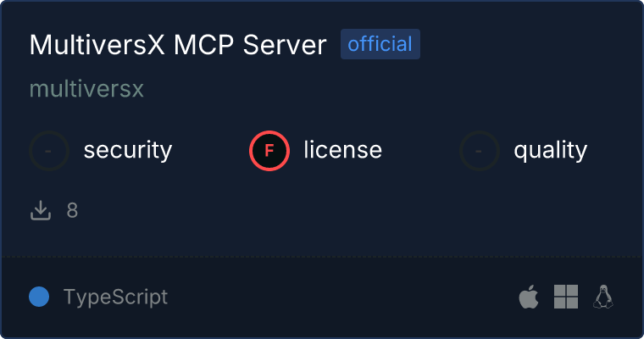Click the official badge
This screenshot has height=339, width=644.
(380, 44)
